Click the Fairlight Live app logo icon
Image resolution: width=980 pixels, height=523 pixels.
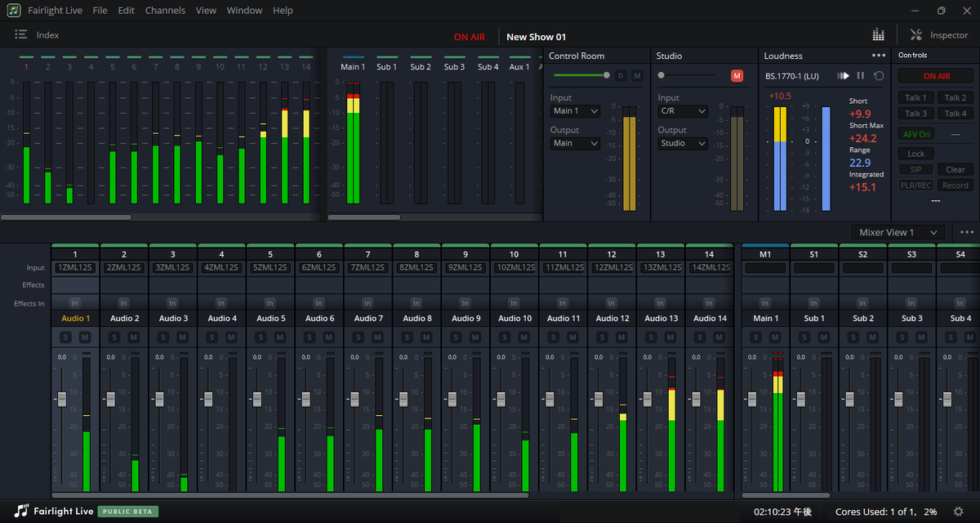pos(14,11)
